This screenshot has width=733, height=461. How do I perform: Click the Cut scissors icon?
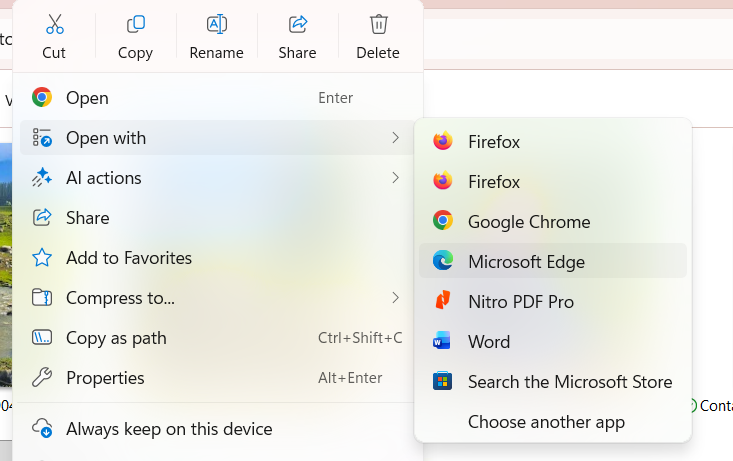click(55, 24)
